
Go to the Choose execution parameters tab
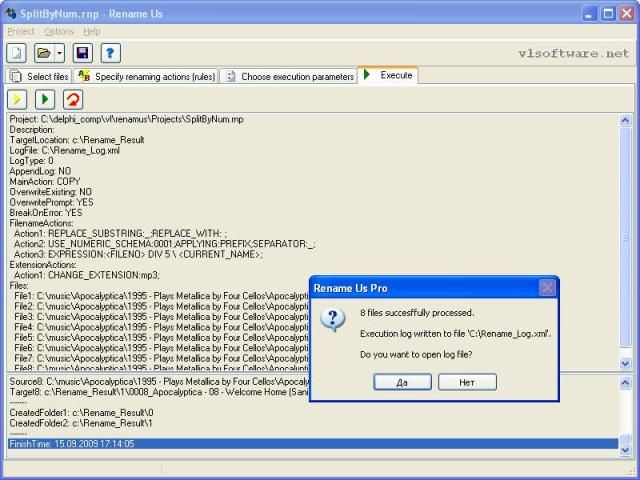point(289,76)
